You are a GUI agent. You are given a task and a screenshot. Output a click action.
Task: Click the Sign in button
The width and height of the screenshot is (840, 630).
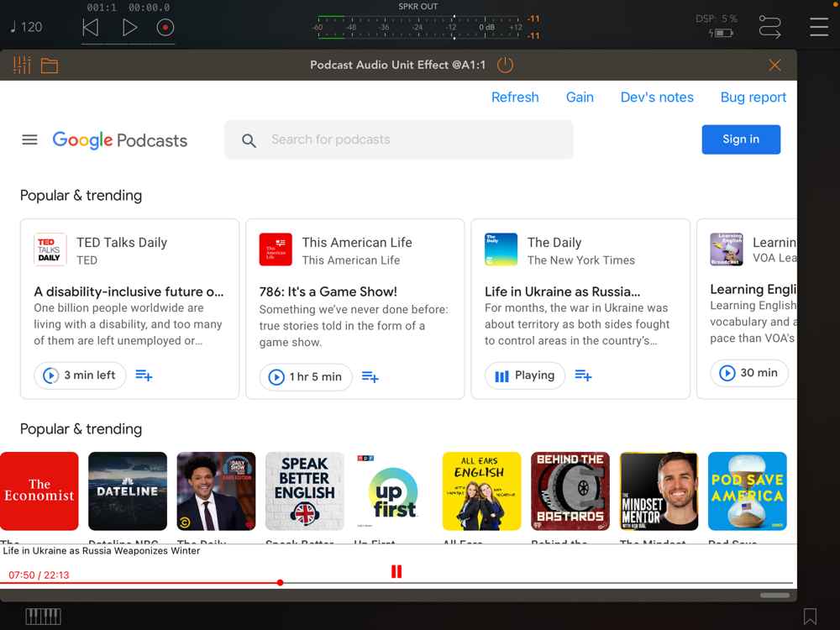741,139
